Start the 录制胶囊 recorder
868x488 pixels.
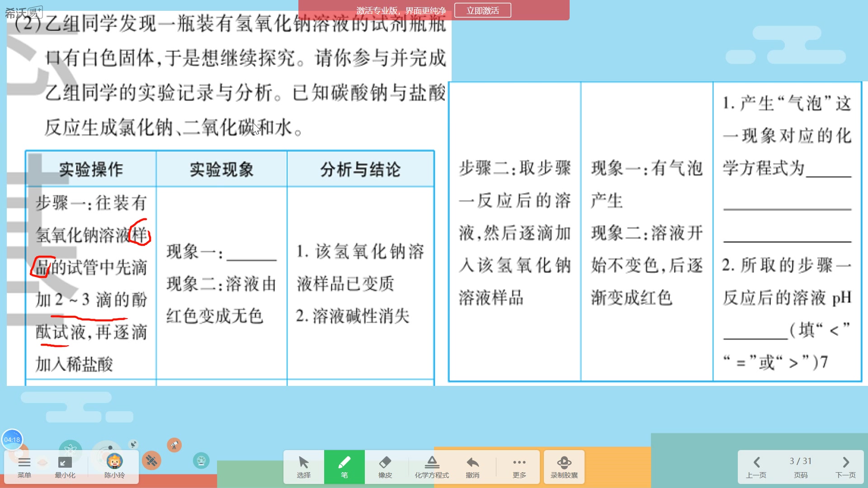564,467
